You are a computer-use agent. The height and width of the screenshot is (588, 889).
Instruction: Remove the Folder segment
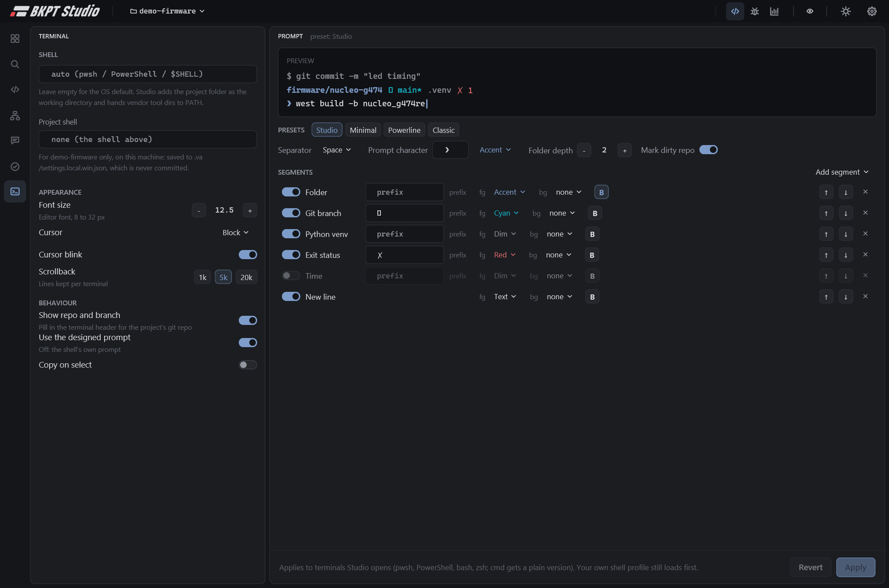pyautogui.click(x=865, y=192)
